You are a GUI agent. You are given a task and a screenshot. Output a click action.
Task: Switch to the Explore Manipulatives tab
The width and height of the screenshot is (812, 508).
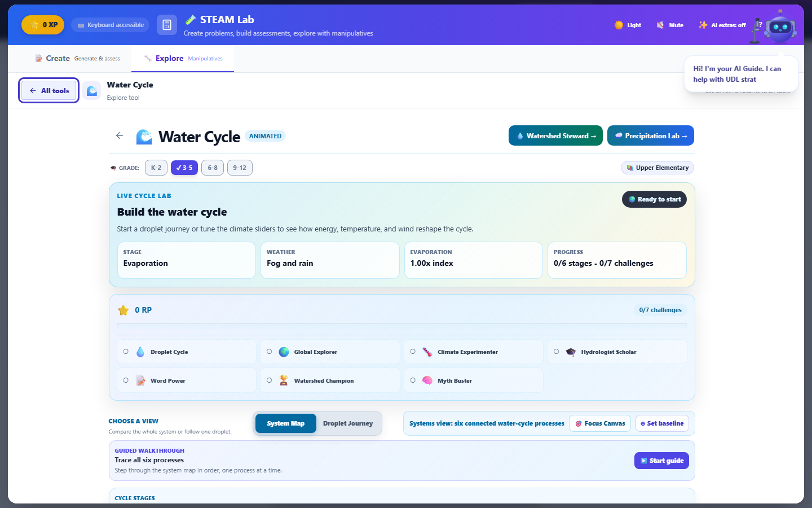(x=183, y=58)
